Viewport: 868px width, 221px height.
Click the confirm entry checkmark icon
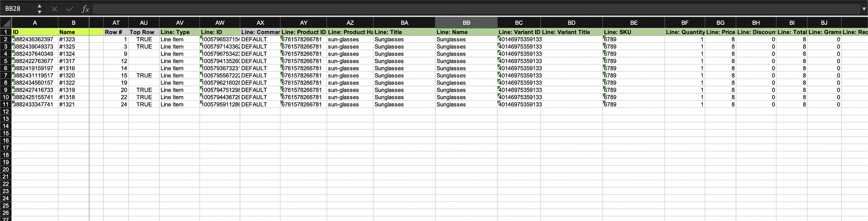(x=69, y=9)
